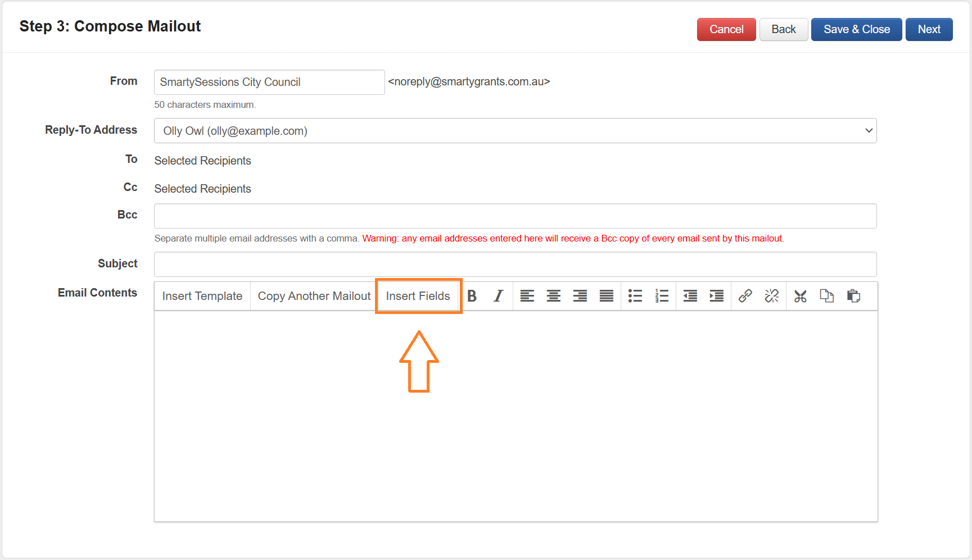Screen dimensions: 972x560
Task: Justify the email text
Action: coord(606,296)
